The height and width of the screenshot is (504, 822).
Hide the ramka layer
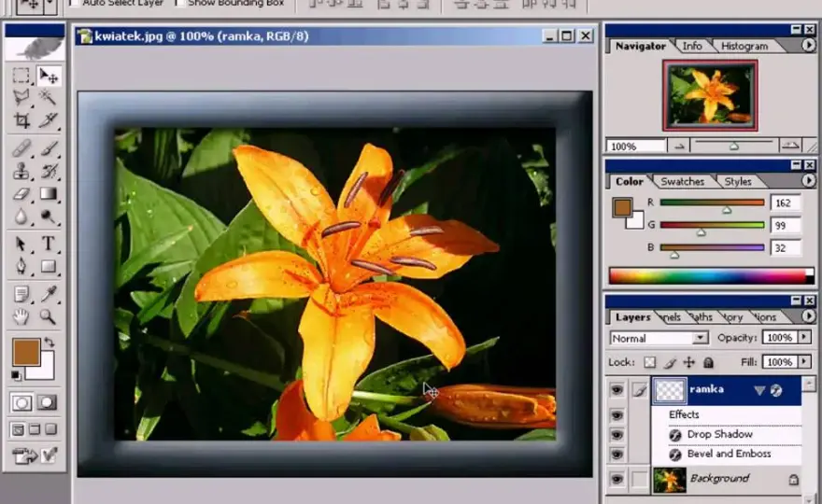point(616,390)
